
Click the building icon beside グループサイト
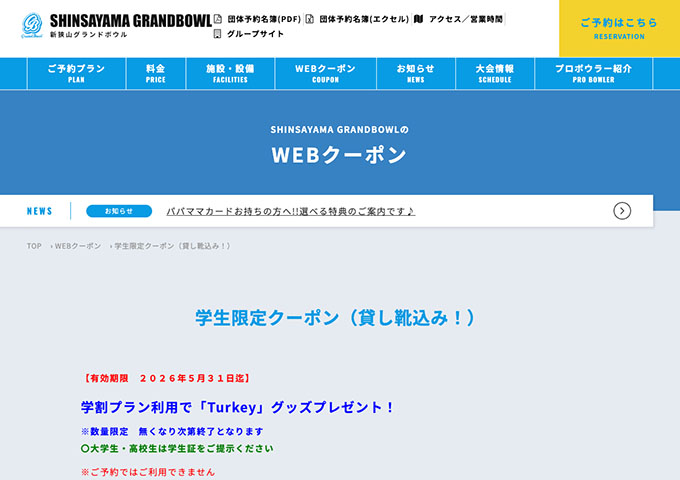[218, 34]
